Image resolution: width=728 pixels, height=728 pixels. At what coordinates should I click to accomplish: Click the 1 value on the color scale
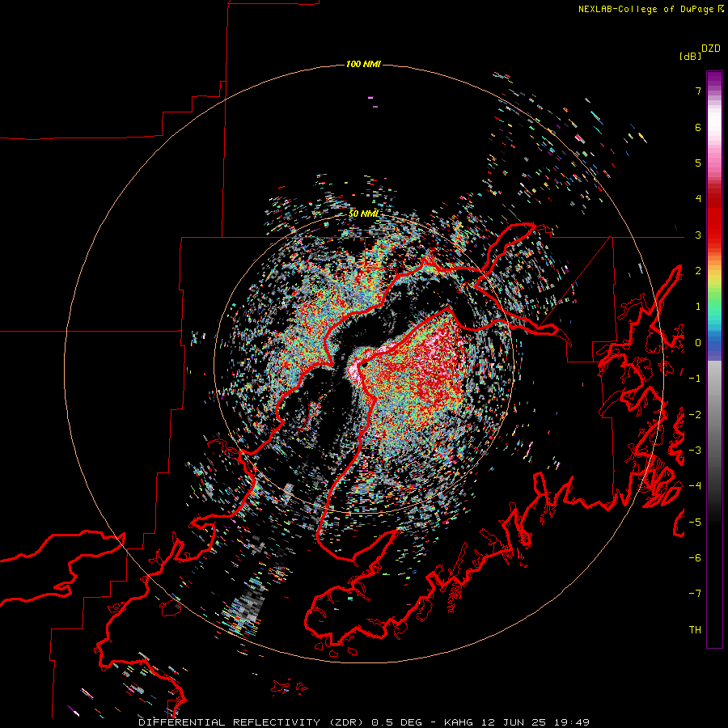click(698, 307)
